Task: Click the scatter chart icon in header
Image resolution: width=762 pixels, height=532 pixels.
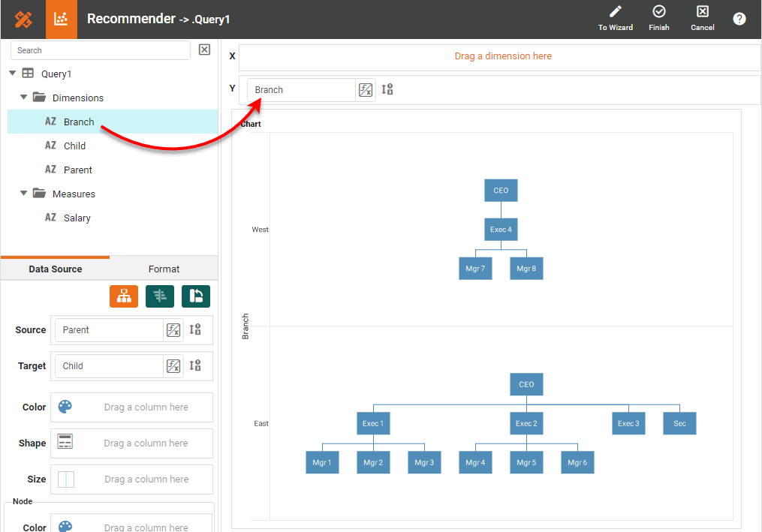Action: click(62, 20)
